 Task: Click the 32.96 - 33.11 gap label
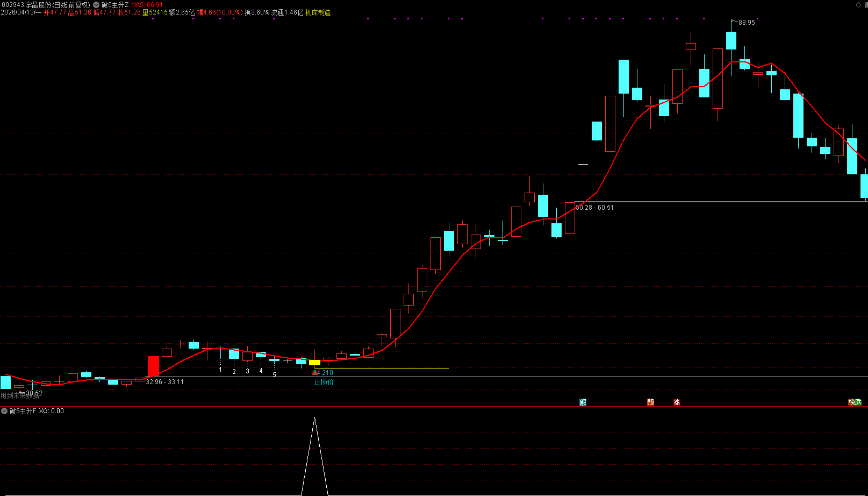tap(164, 382)
